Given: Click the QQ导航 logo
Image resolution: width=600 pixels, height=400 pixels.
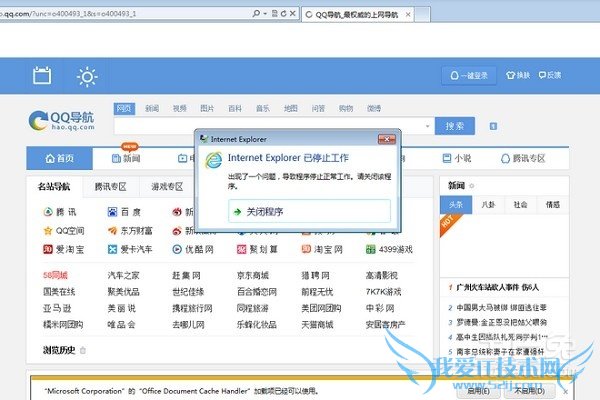Looking at the screenshot, I should 61,121.
